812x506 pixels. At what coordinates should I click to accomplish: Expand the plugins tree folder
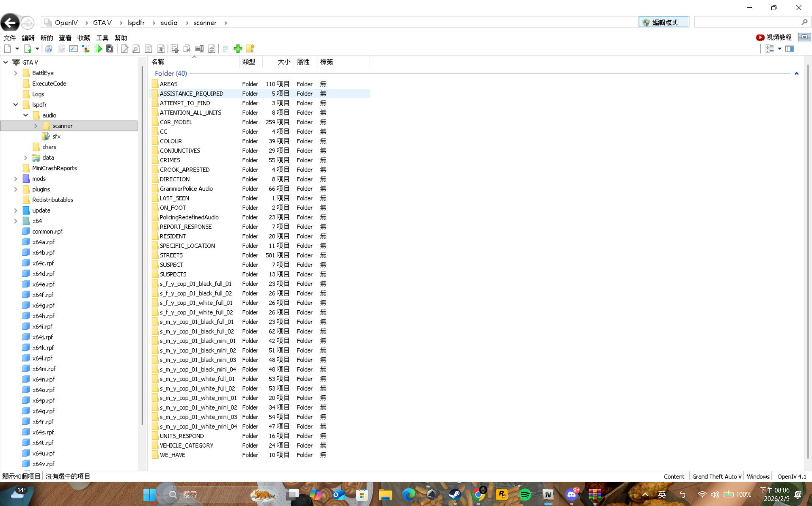pyautogui.click(x=16, y=189)
